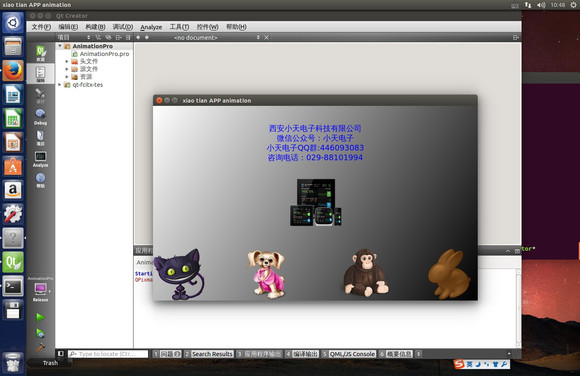Open the 调试(D) menu
This screenshot has width=580, height=376.
(122, 27)
